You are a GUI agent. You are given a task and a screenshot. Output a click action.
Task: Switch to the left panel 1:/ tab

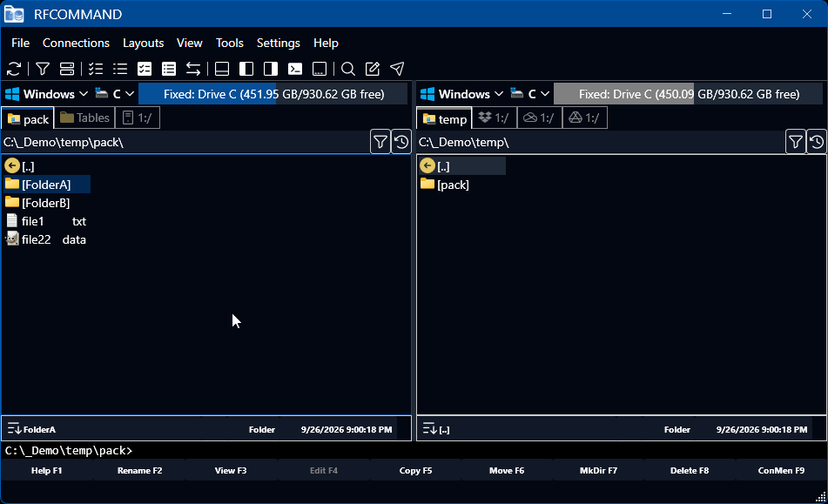(x=138, y=118)
